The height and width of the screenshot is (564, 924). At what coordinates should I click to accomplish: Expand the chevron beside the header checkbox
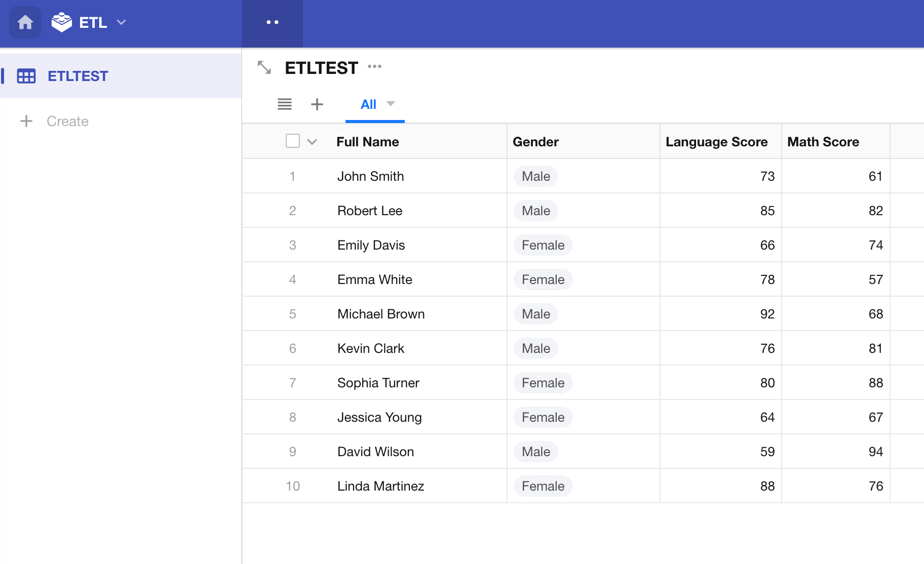coord(312,142)
